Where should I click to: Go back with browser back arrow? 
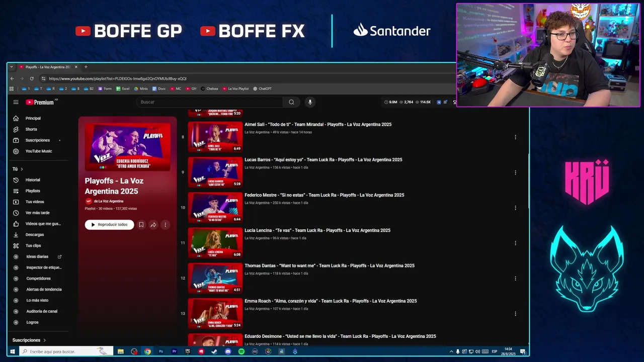(12, 78)
